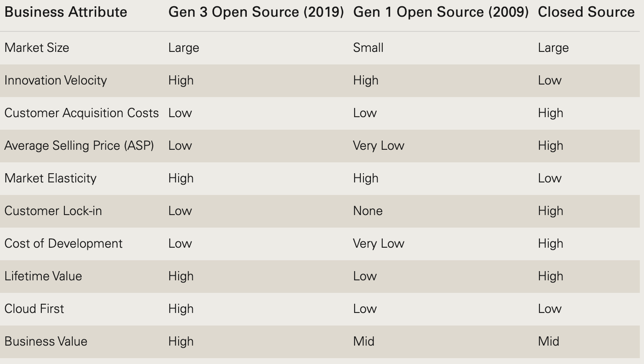The height and width of the screenshot is (364, 644).
Task: Click Closed Source 'High' for Lifetime Value
Action: click(550, 276)
